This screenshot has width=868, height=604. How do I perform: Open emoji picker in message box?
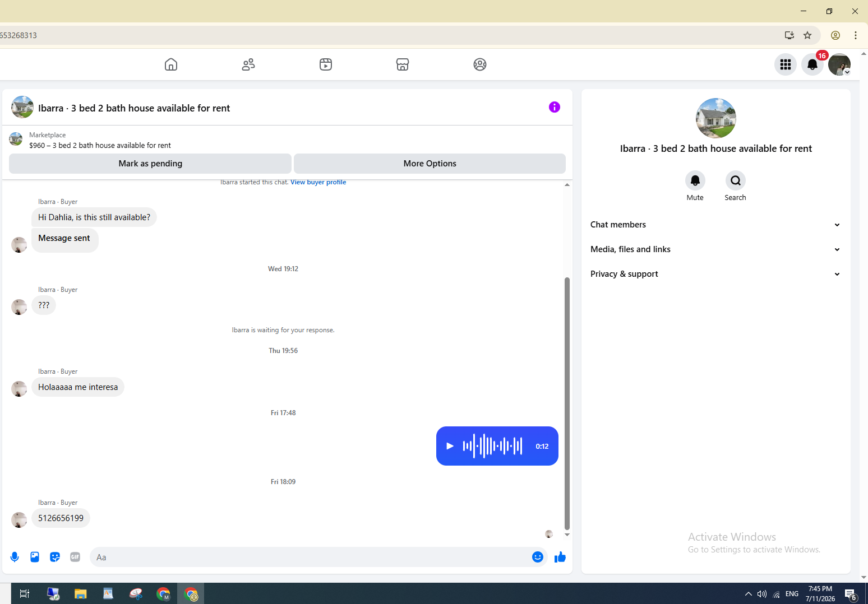pyautogui.click(x=538, y=557)
